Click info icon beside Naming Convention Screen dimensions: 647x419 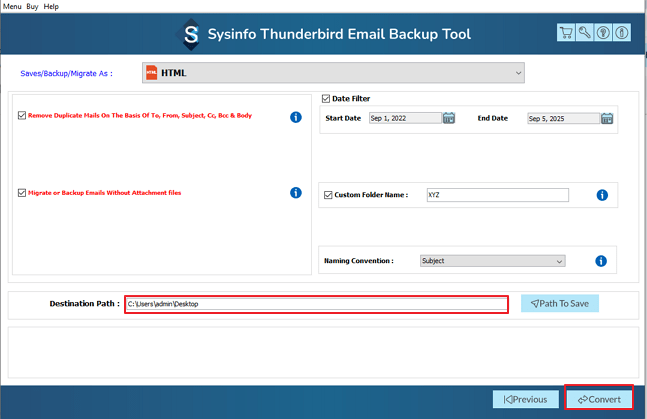click(x=601, y=261)
